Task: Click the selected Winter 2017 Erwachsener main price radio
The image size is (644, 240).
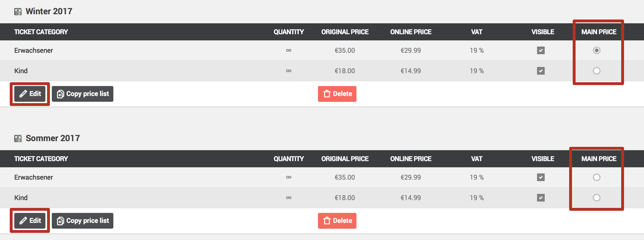Action: click(x=596, y=51)
